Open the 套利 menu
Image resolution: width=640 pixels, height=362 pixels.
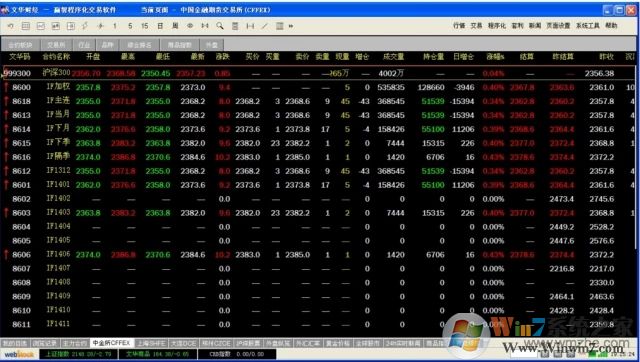point(518,26)
